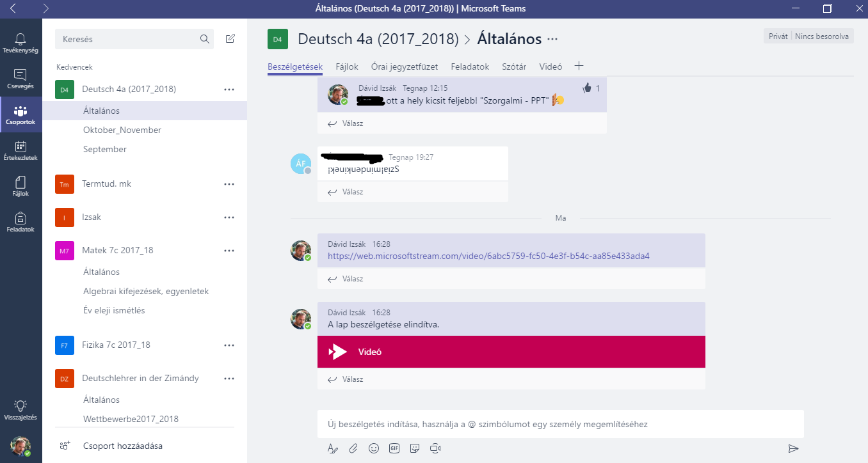Open channel options next to Általános title
Image resolution: width=868 pixels, height=463 pixels.
click(x=553, y=39)
